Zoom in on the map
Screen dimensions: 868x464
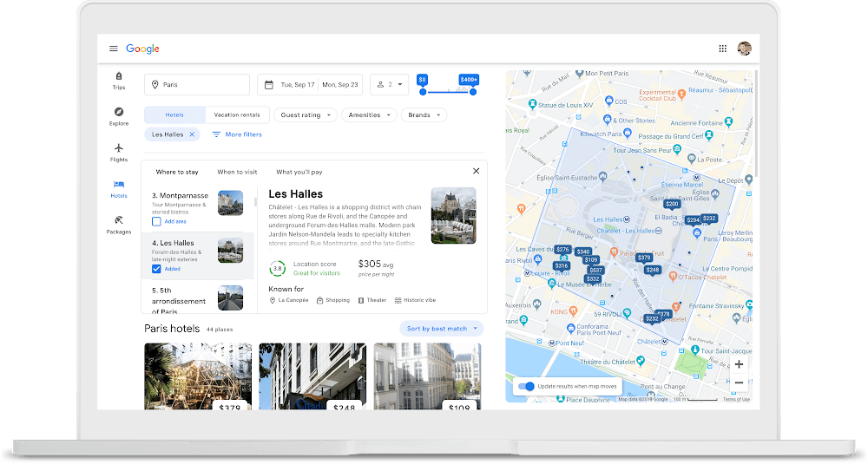739,364
